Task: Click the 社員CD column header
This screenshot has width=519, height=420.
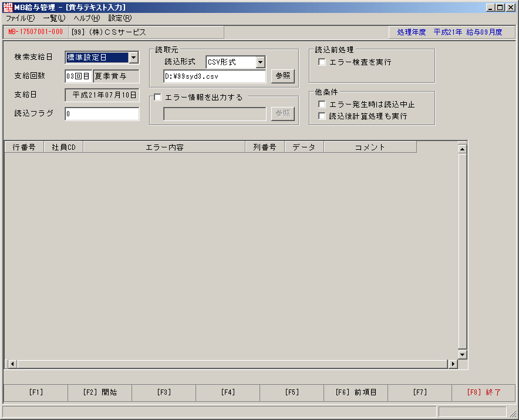Action: coord(63,147)
